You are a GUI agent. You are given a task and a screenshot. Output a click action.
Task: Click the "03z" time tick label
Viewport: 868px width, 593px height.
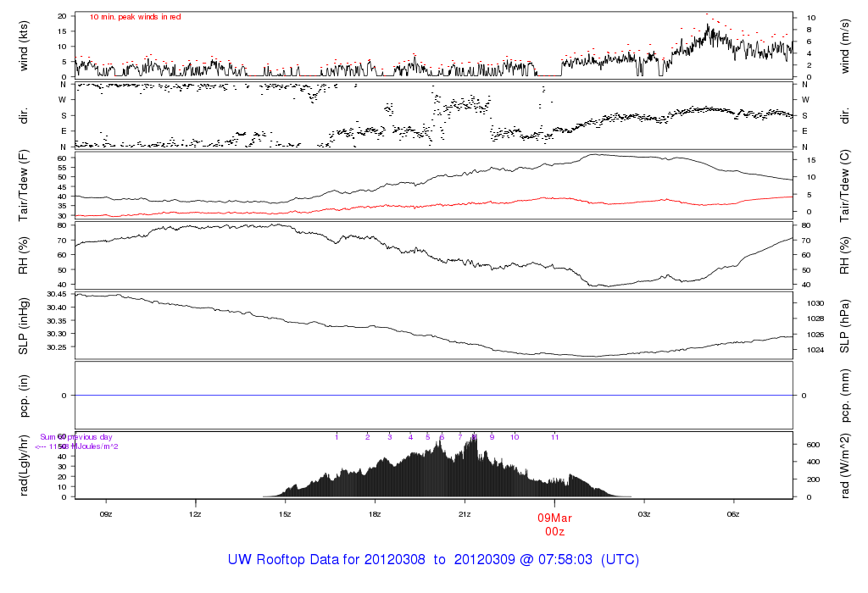pos(644,514)
